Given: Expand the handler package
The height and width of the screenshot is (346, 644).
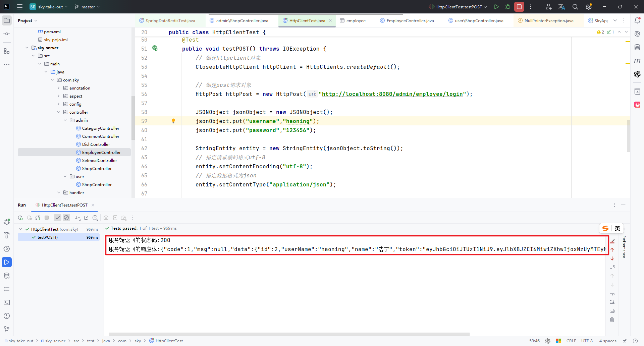Looking at the screenshot, I should [x=59, y=192].
